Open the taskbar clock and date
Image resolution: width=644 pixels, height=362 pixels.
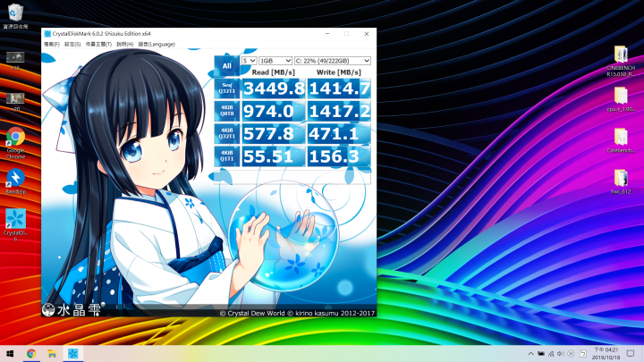(606, 353)
